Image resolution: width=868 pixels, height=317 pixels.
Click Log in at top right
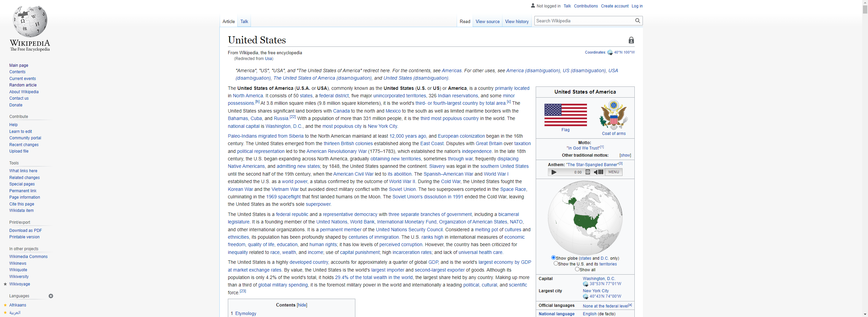[637, 6]
